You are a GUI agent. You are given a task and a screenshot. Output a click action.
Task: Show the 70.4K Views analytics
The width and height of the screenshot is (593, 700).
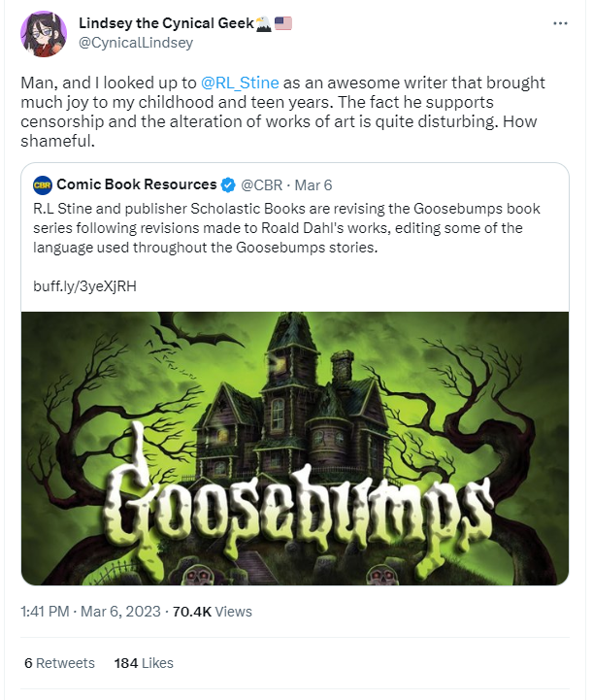[x=211, y=612]
